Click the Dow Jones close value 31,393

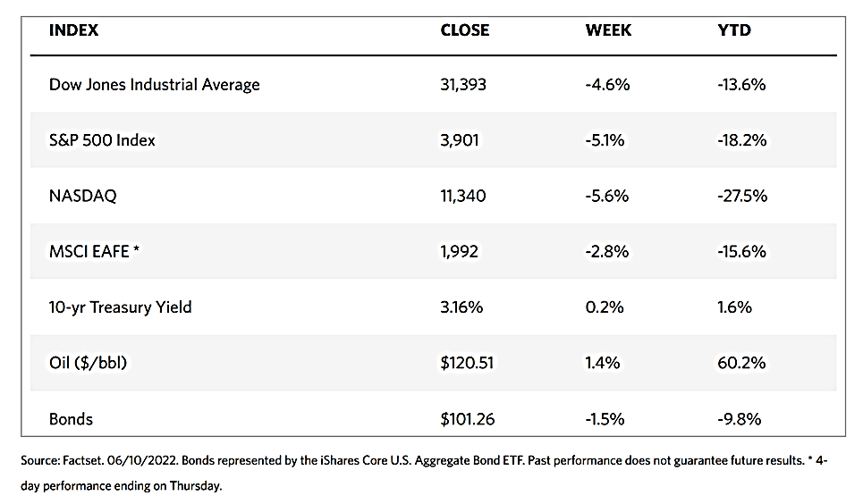tap(465, 85)
